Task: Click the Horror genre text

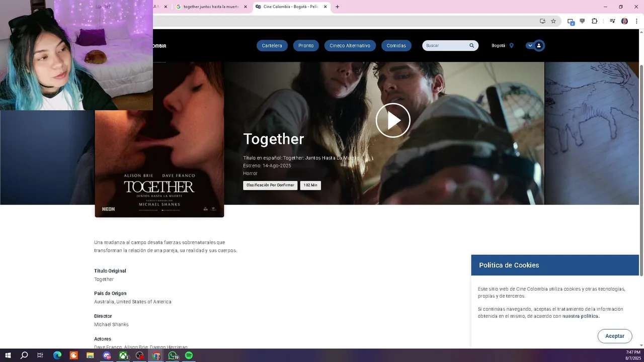Action: (x=250, y=173)
